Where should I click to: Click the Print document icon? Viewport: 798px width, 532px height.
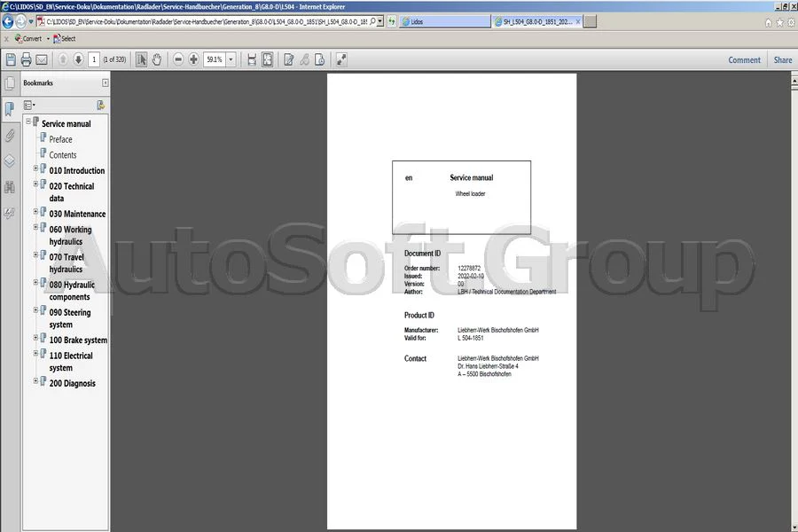click(x=25, y=59)
